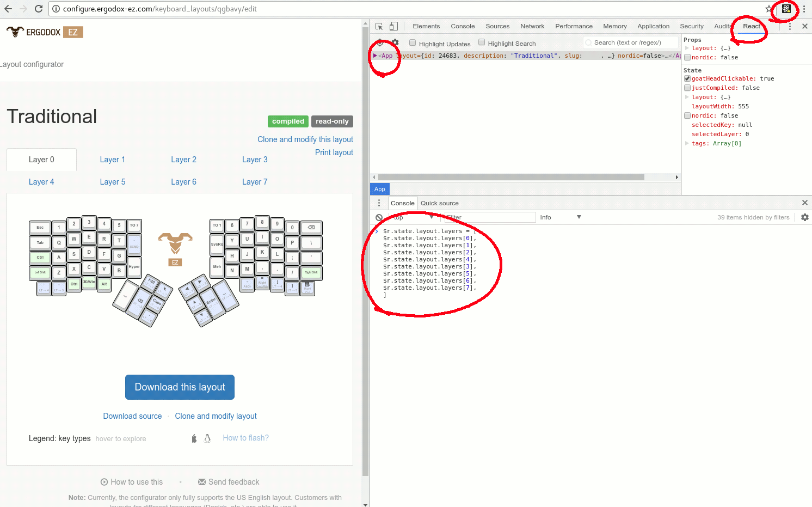Image resolution: width=812 pixels, height=507 pixels.
Task: Open the Performance tab in DevTools
Action: tap(574, 26)
